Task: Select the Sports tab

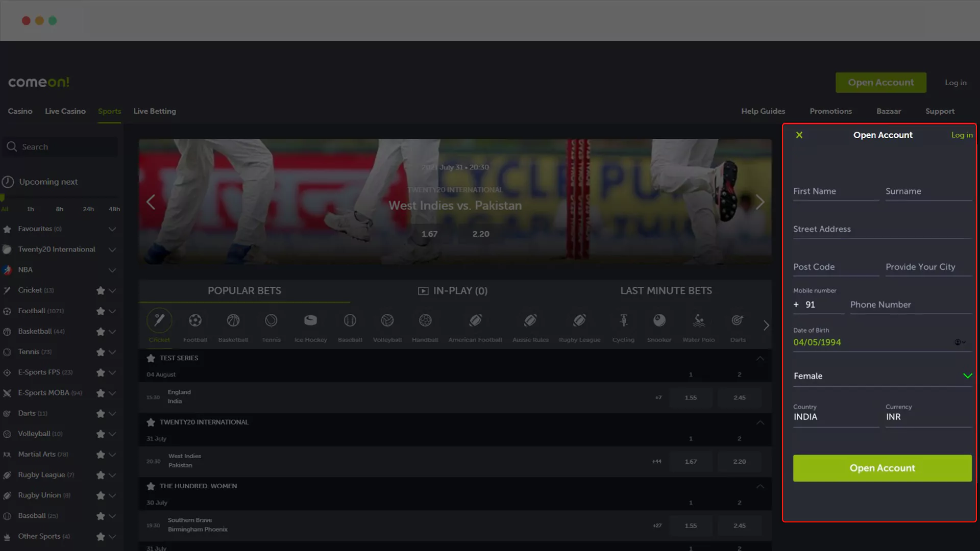Action: (110, 111)
